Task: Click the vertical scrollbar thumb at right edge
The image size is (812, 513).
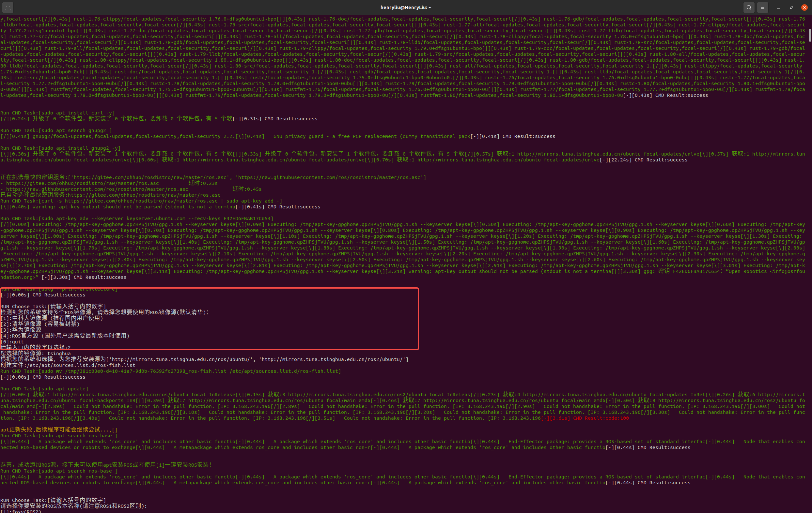Action: click(810, 35)
